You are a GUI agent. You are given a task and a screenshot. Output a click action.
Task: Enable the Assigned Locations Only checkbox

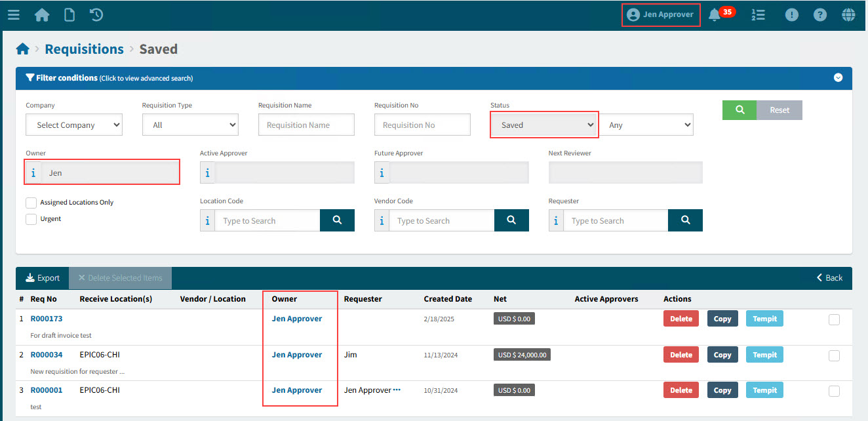[x=31, y=203]
